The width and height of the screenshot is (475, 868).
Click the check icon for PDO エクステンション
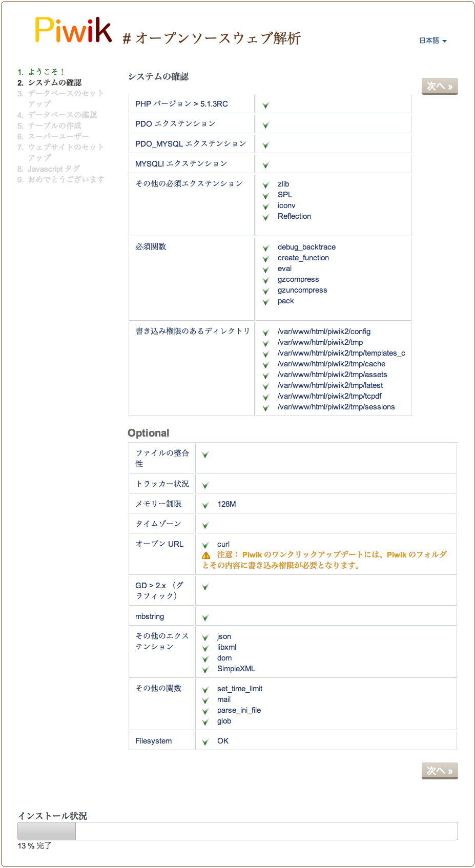coord(266,125)
